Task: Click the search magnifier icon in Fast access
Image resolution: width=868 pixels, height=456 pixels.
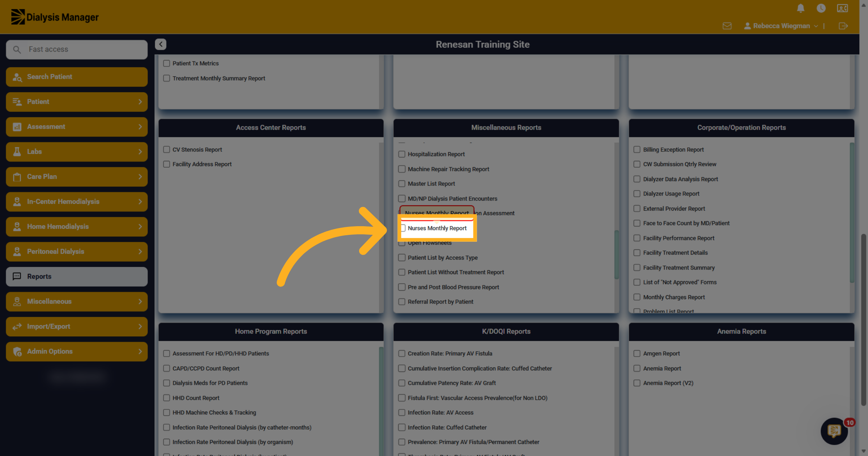Action: coord(17,50)
